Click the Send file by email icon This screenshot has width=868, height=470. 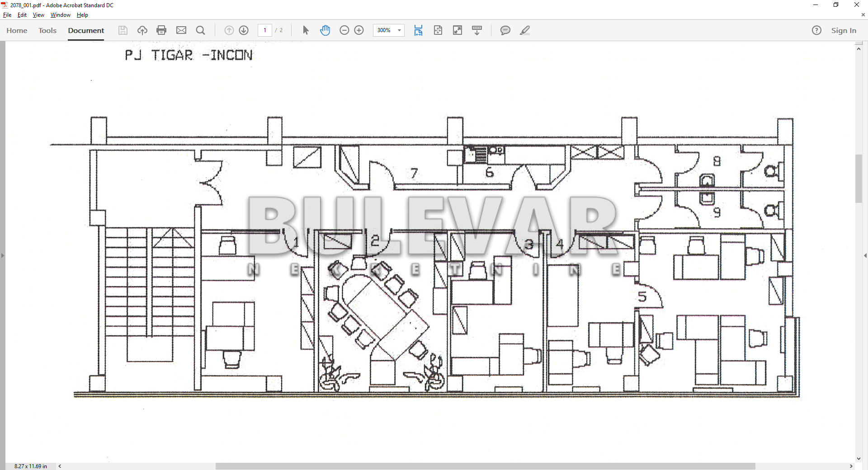point(181,30)
